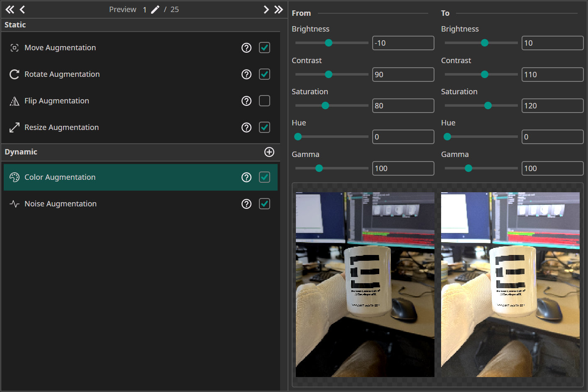
Task: Jump to last preview with double-right arrows
Action: pos(278,10)
